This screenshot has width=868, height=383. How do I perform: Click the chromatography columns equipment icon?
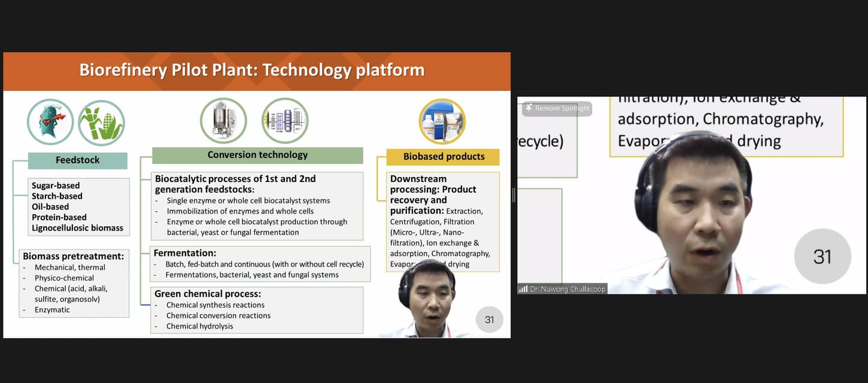tap(285, 121)
